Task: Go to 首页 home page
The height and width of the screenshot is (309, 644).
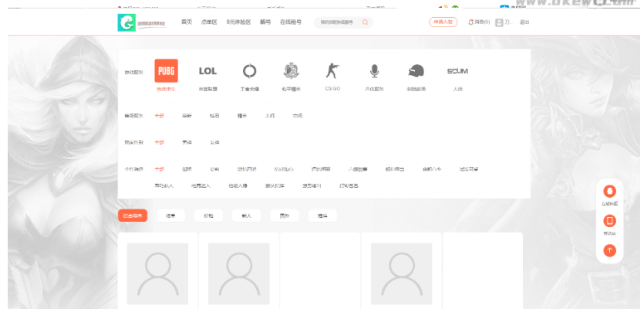Action: coord(187,22)
